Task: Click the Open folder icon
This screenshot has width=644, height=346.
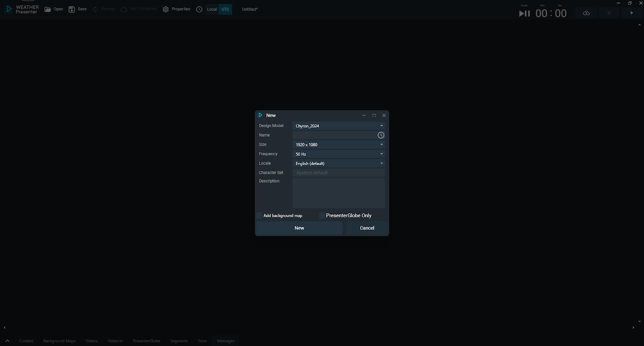Action: click(x=48, y=9)
